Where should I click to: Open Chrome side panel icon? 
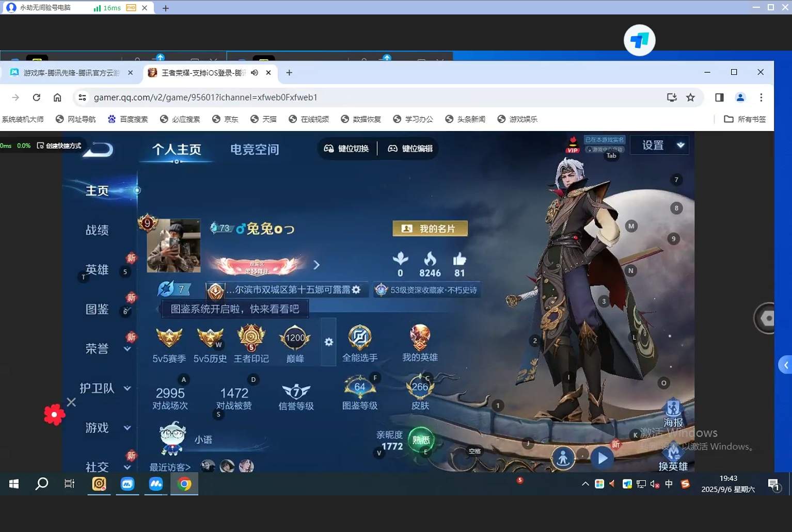(x=719, y=97)
